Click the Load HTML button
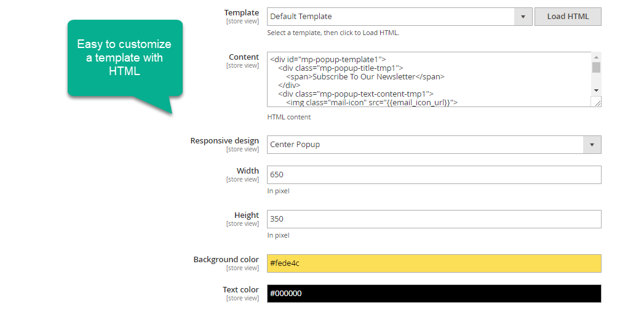644x309 pixels. pyautogui.click(x=568, y=17)
